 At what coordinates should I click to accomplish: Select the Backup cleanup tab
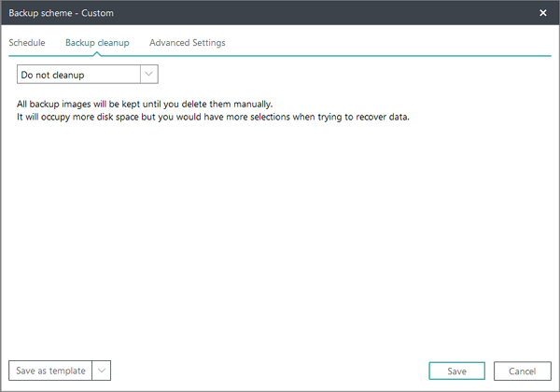(97, 43)
